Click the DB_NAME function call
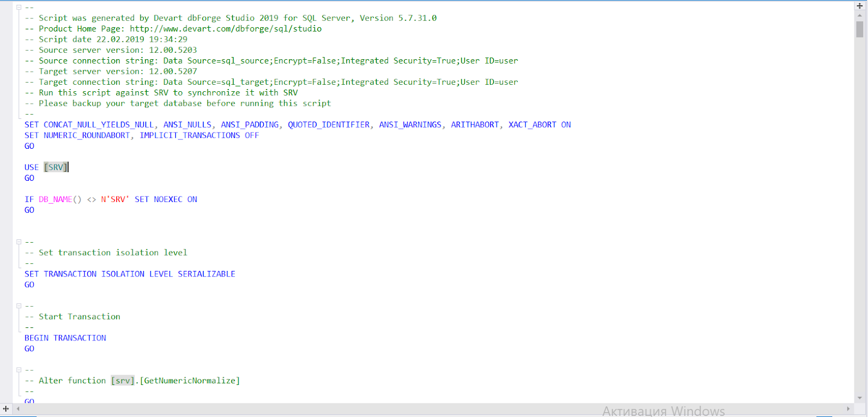Viewport: 868px width, 417px height. click(60, 199)
